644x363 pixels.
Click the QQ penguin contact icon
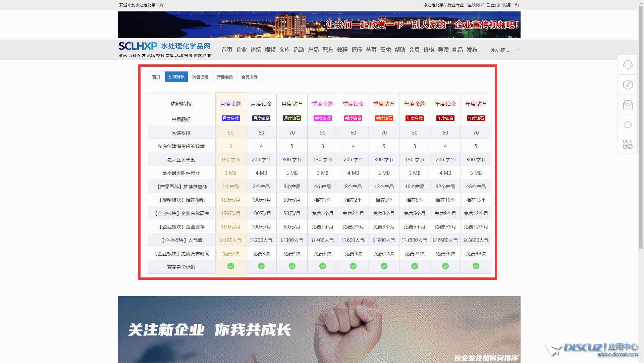click(628, 124)
